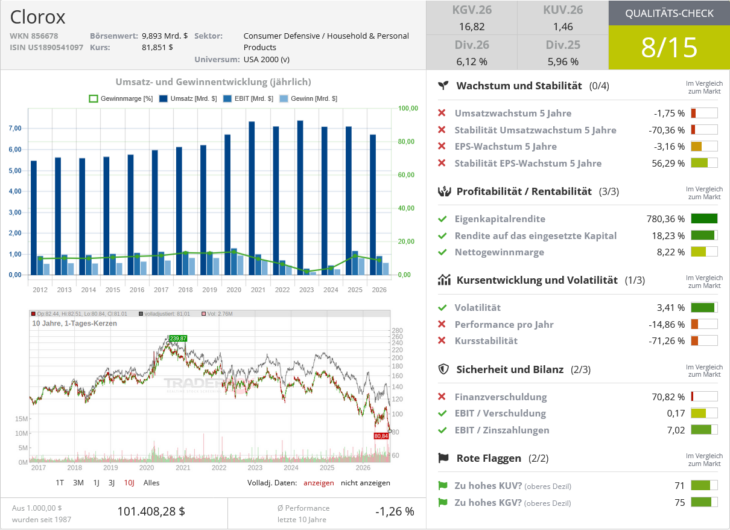
Task: Click the market comparison bar for Nettogewinnmarge
Action: (704, 252)
